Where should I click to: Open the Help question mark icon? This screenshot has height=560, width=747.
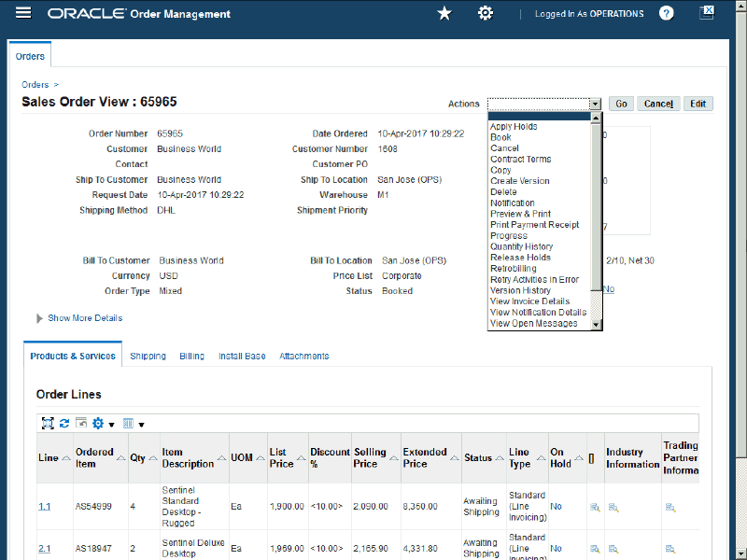(667, 13)
